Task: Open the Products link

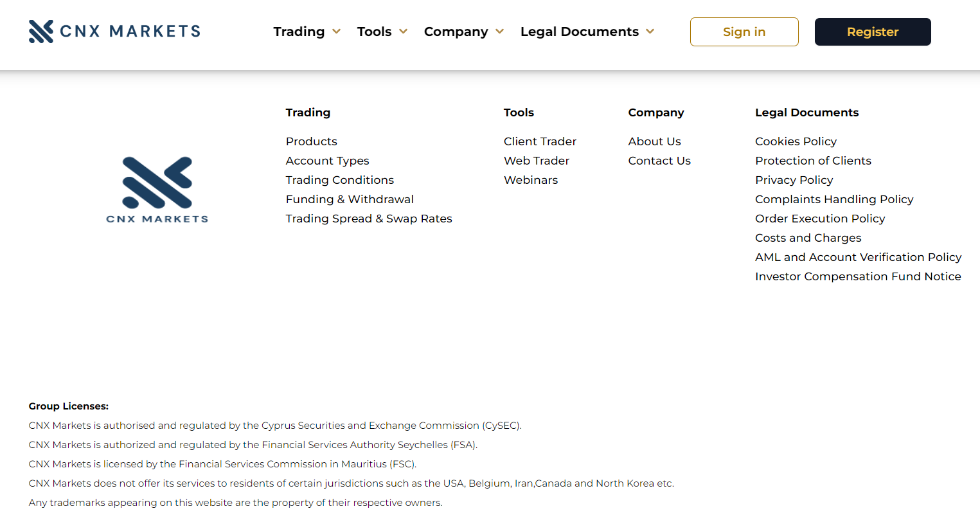Action: [312, 141]
